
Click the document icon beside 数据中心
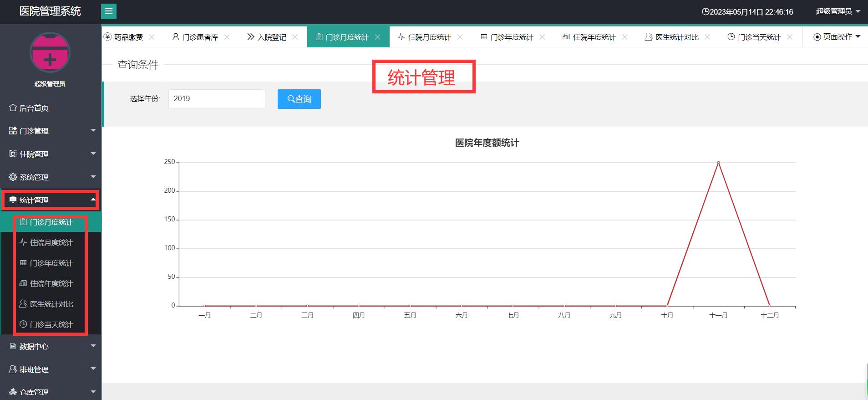click(x=13, y=347)
